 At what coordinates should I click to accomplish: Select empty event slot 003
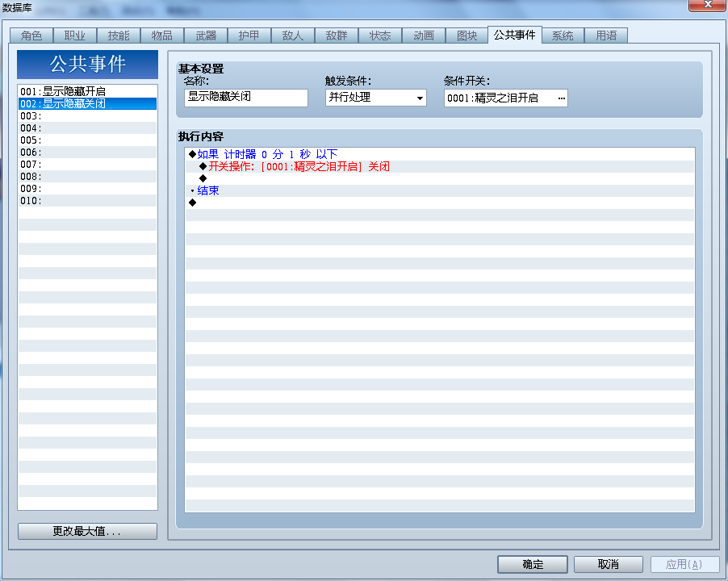[x=87, y=115]
